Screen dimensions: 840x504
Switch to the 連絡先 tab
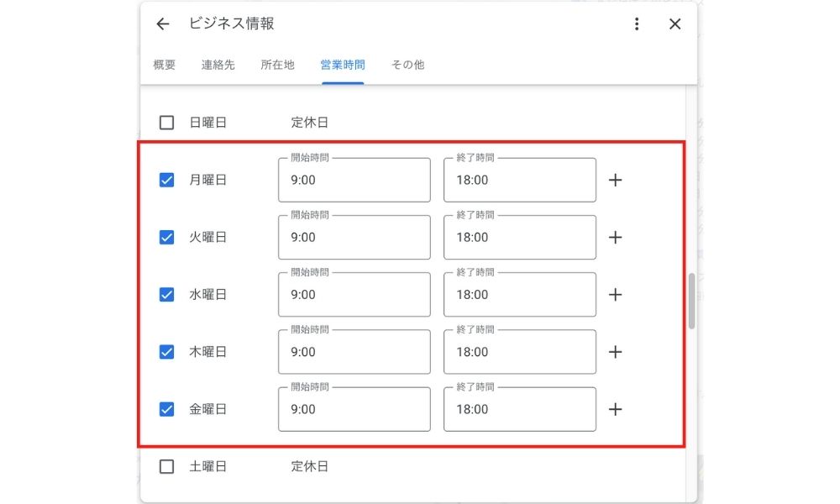coord(218,65)
